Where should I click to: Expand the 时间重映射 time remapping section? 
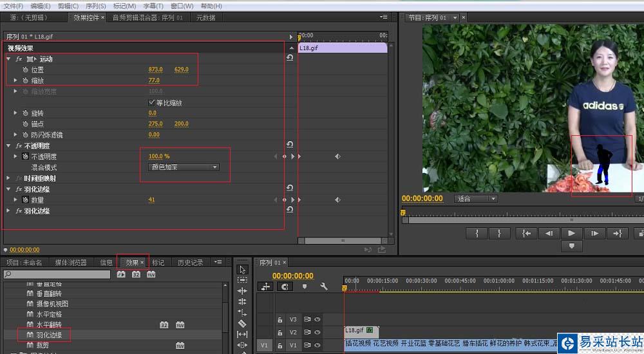tap(8, 178)
